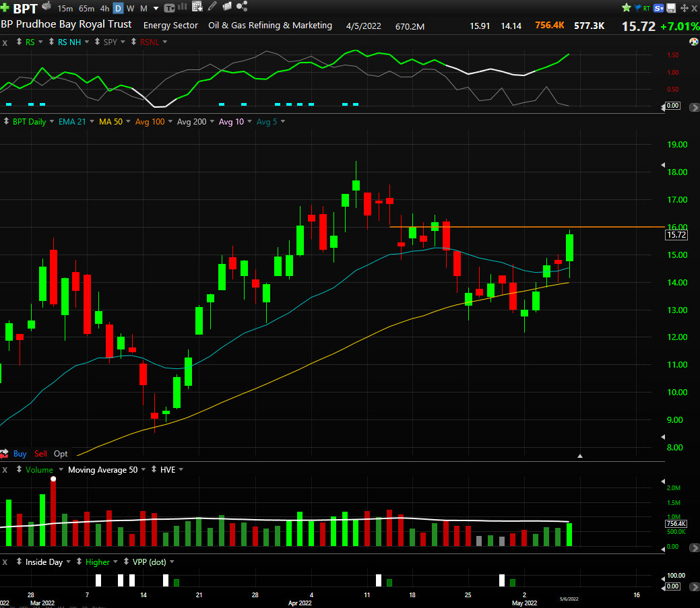Switch to the 65m timeframe
The width and height of the screenshot is (700, 608).
click(87, 9)
